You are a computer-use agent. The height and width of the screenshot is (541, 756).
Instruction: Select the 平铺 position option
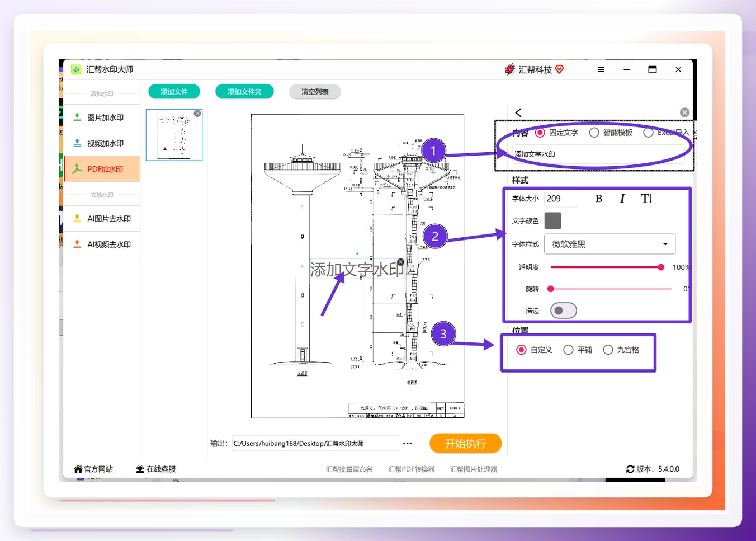[x=568, y=350]
